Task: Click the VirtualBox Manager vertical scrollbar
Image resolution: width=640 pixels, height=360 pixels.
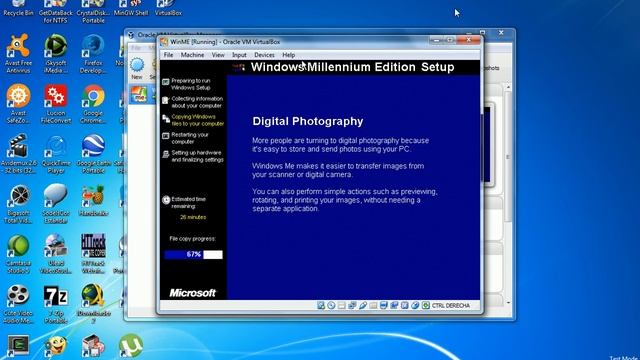Action: pyautogui.click(x=508, y=157)
